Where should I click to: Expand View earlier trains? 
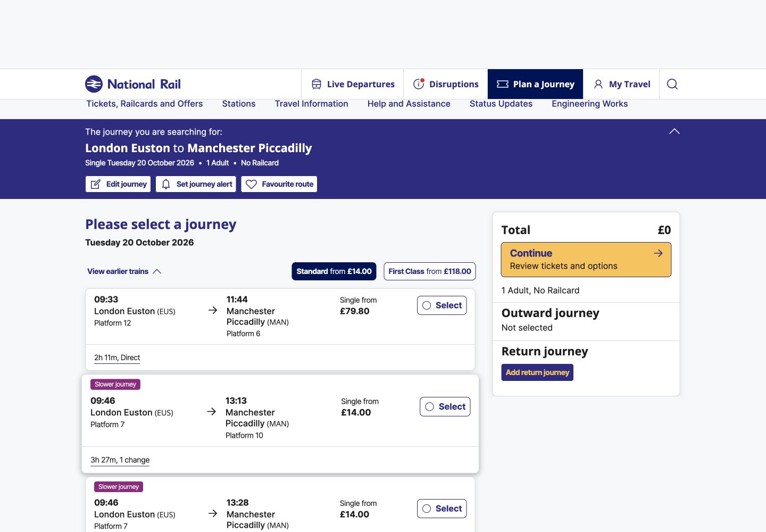coord(124,271)
